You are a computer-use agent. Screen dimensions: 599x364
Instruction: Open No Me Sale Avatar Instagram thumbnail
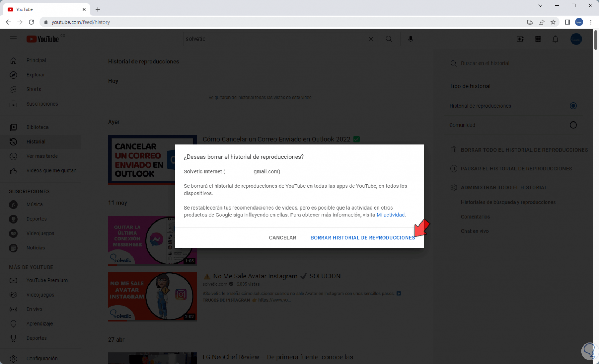152,297
